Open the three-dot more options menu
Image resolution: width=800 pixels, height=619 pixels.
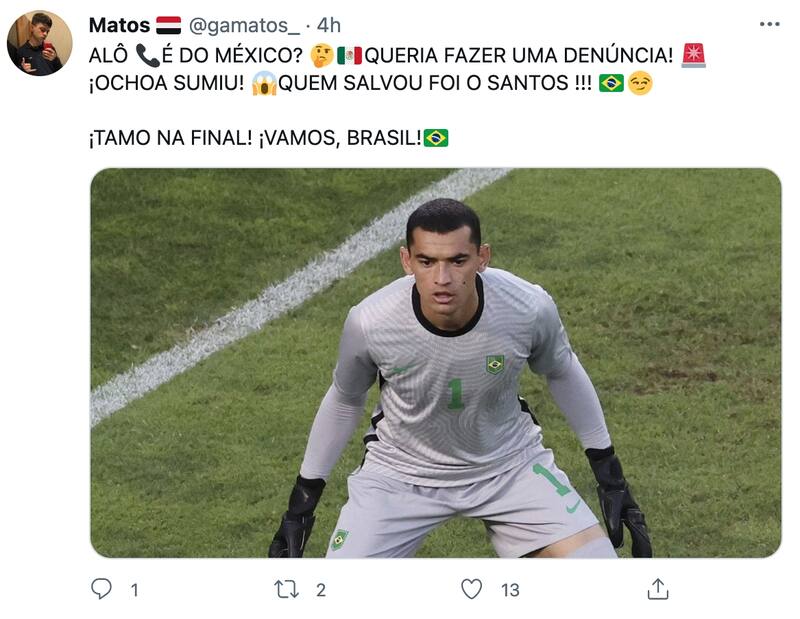coord(769,24)
